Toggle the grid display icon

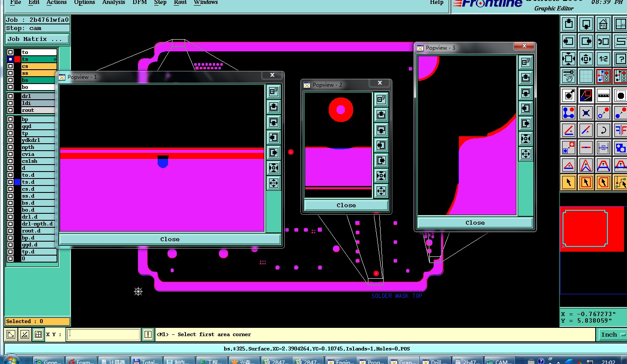tap(586, 76)
